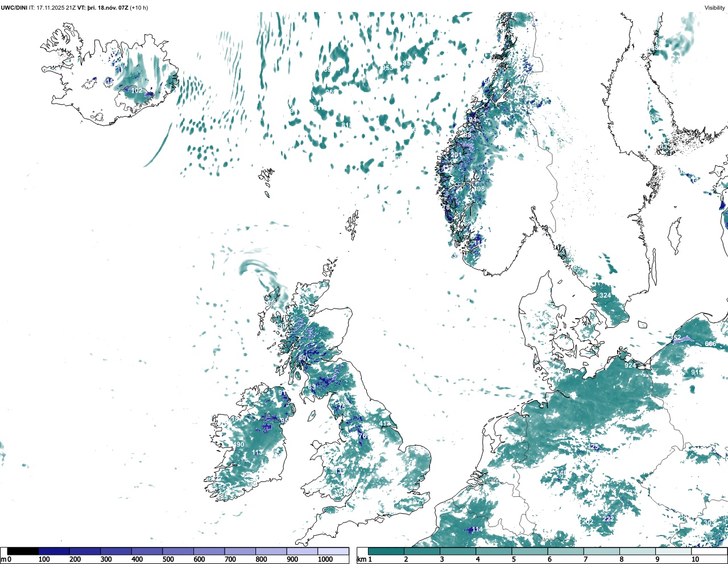728x564 pixels.
Task: Click the 7–8 km legend swatch
Action: (602, 551)
